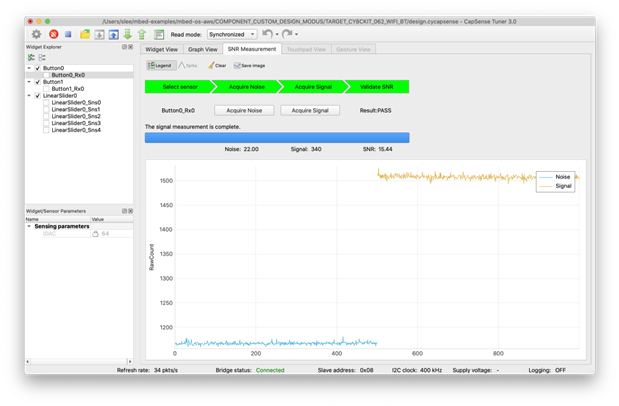Click the Signal entry in chart legend
This screenshot has height=406, width=619.
tap(555, 186)
